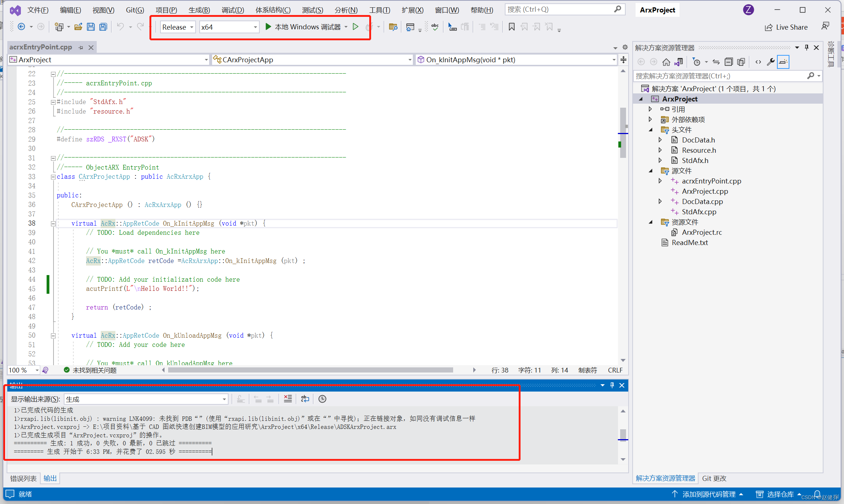Viewport: 844px width, 504px height.
Task: Toggle the pin on acrxEntryPoint.cpp tab
Action: pos(81,48)
